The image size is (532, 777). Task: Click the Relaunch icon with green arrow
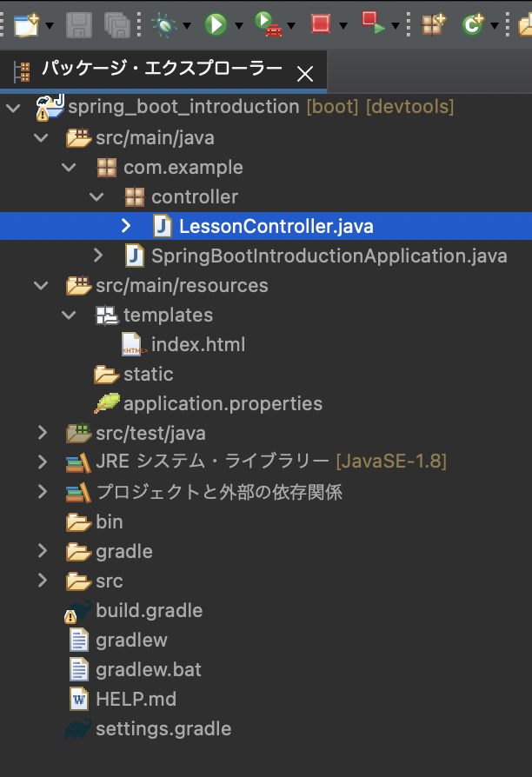click(369, 23)
